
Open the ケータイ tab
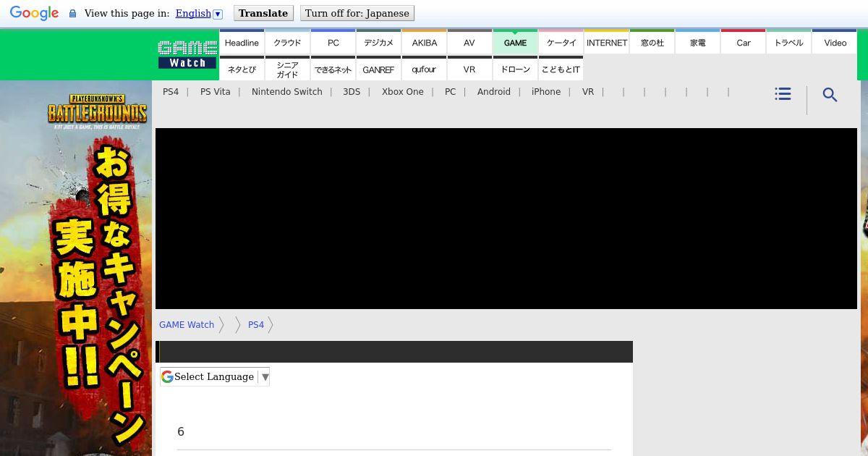tap(561, 41)
